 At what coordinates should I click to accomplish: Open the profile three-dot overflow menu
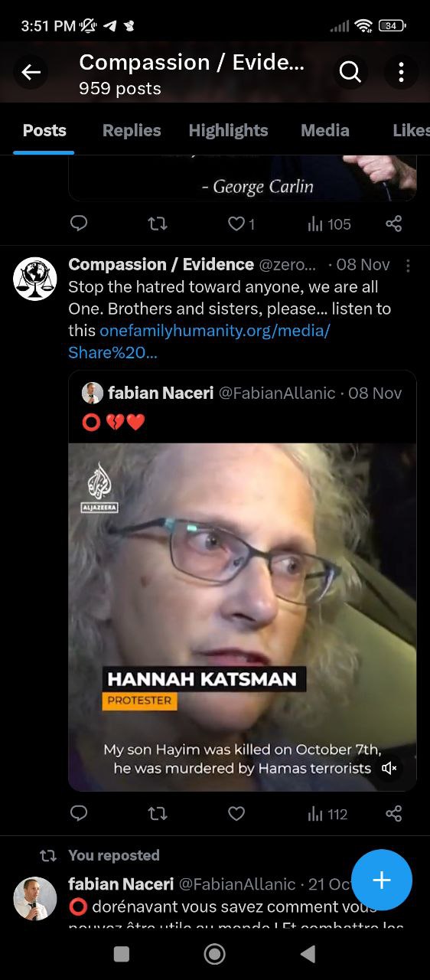click(x=401, y=73)
